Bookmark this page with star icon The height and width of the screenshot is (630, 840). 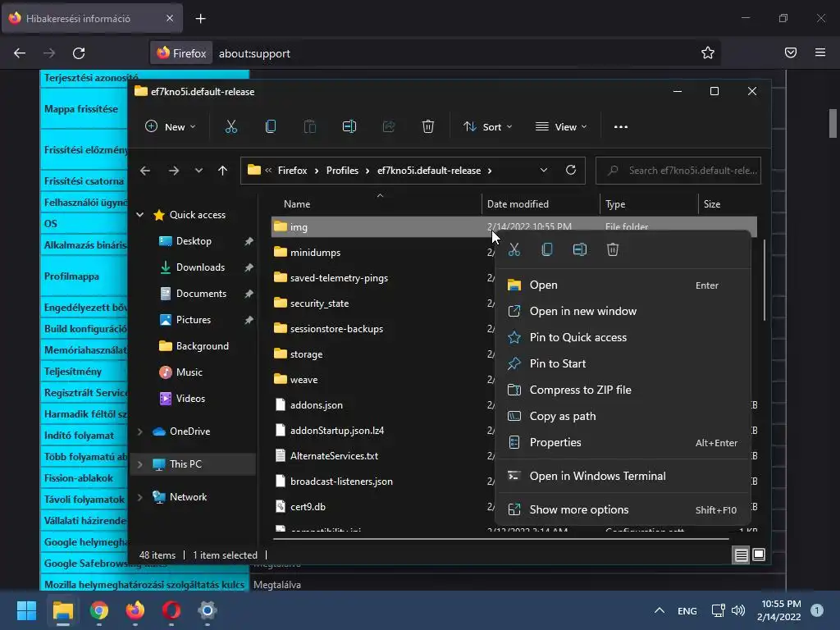(708, 53)
